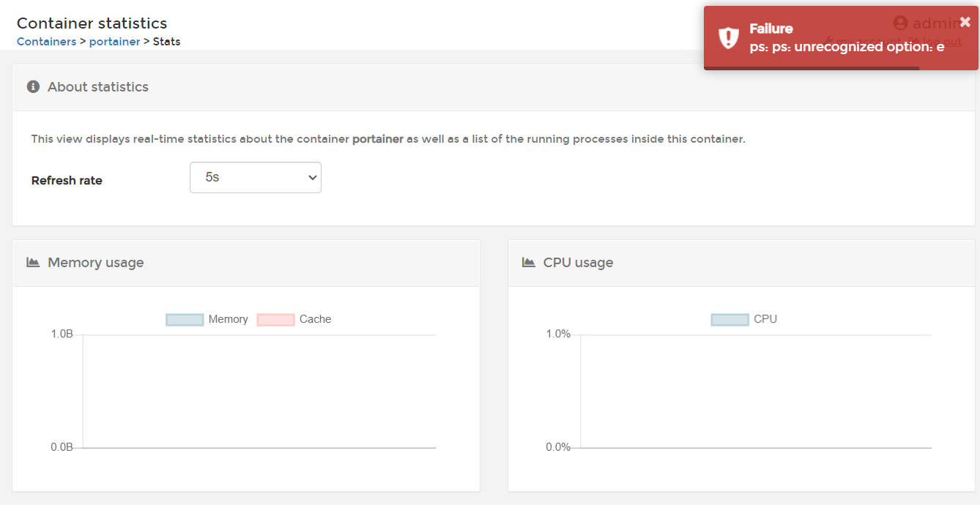Viewport: 980px width, 505px height.
Task: Dismiss the Failure notification with the X
Action: [x=965, y=21]
